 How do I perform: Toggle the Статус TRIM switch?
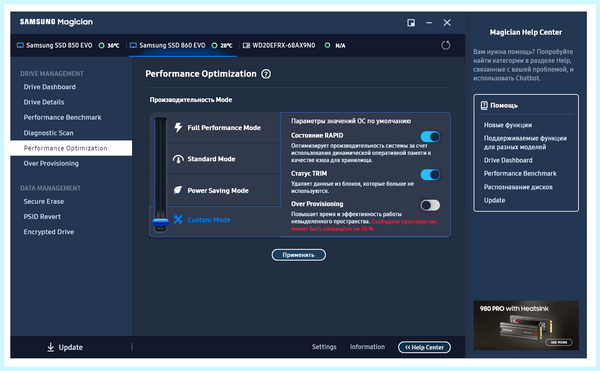coord(430,175)
